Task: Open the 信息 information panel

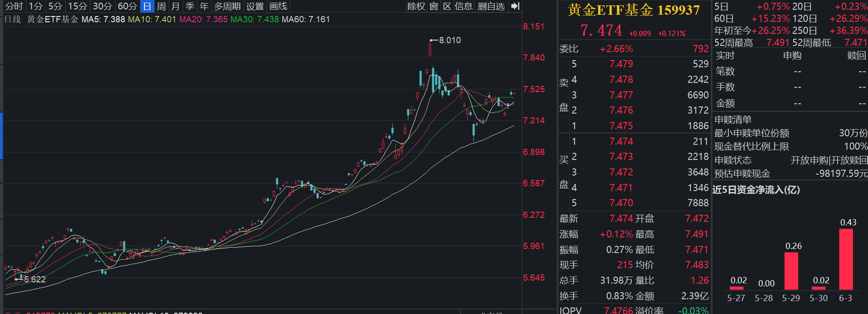Action: pyautogui.click(x=464, y=6)
